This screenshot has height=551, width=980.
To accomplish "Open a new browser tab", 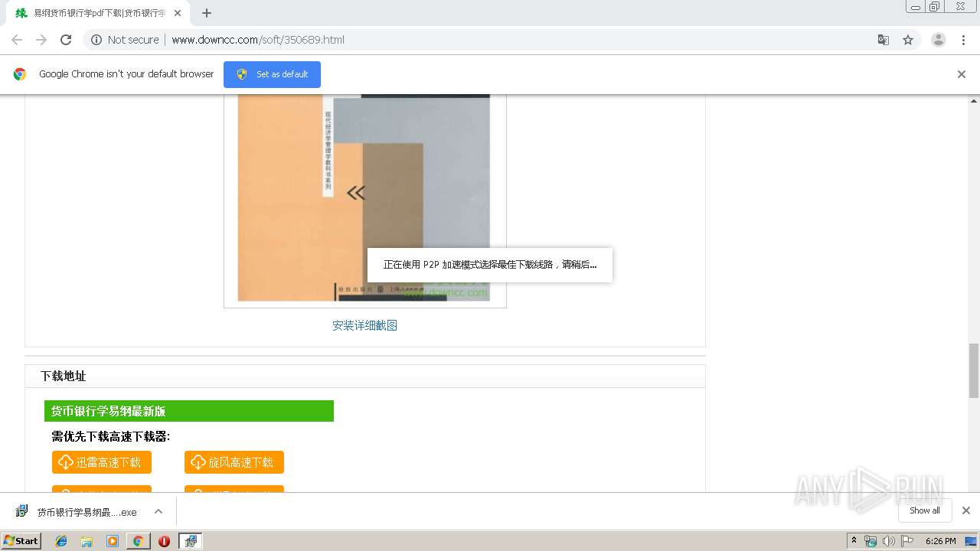I will (206, 13).
